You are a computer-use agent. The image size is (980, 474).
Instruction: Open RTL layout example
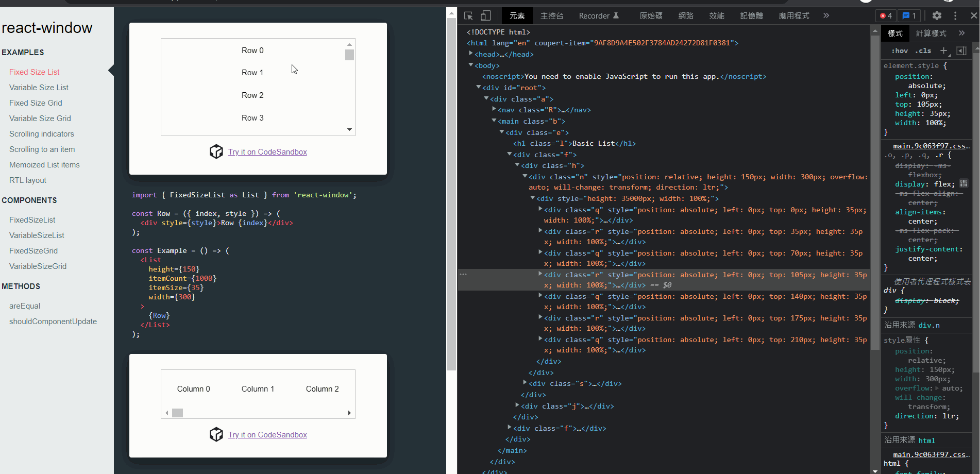[28, 180]
